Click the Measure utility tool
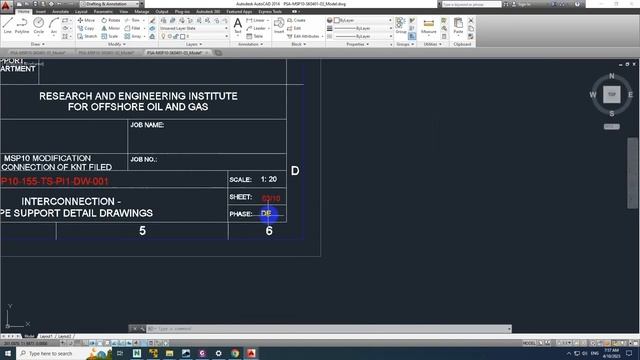This screenshot has width=640, height=360. [429, 26]
